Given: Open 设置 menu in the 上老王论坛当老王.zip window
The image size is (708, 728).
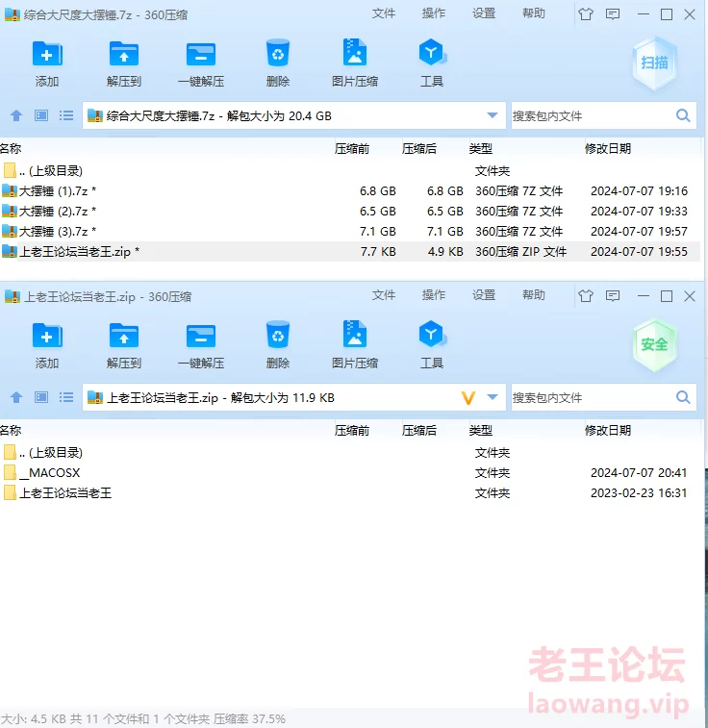Looking at the screenshot, I should [x=484, y=295].
